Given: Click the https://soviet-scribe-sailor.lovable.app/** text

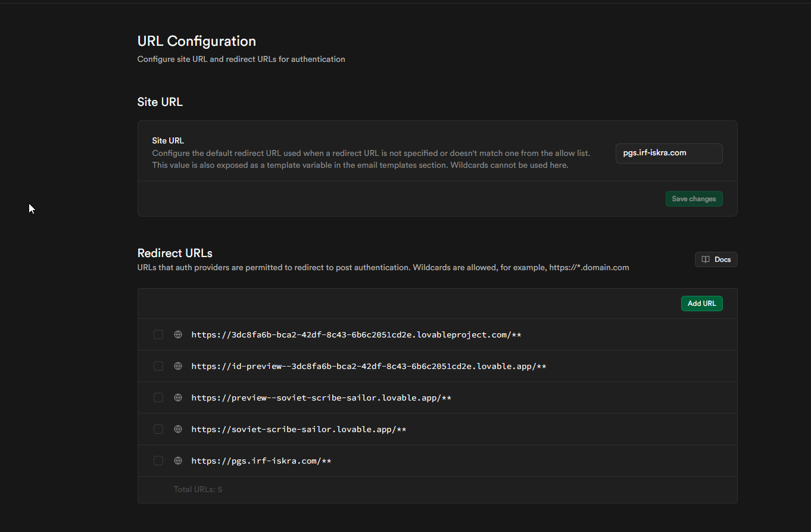Looking at the screenshot, I should click(298, 429).
